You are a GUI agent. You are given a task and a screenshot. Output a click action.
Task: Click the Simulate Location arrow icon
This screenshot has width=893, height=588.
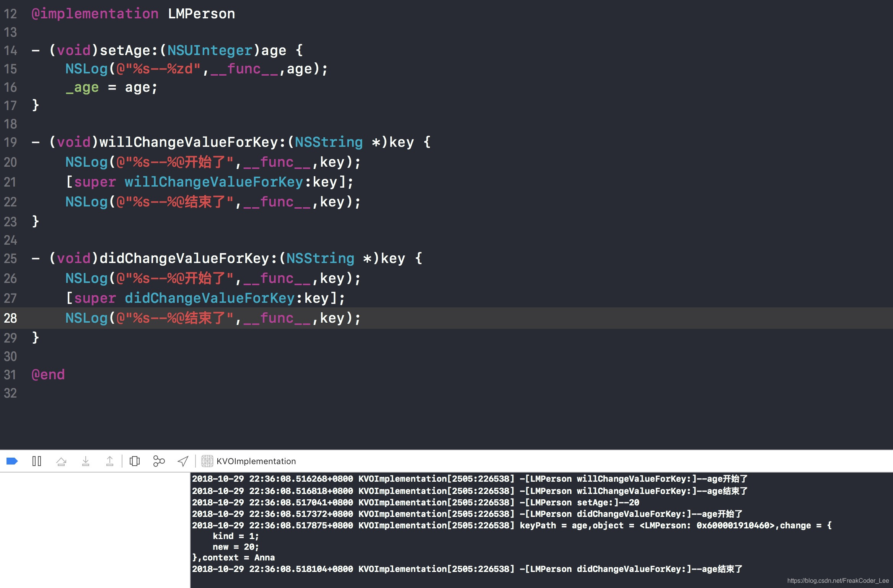(183, 461)
